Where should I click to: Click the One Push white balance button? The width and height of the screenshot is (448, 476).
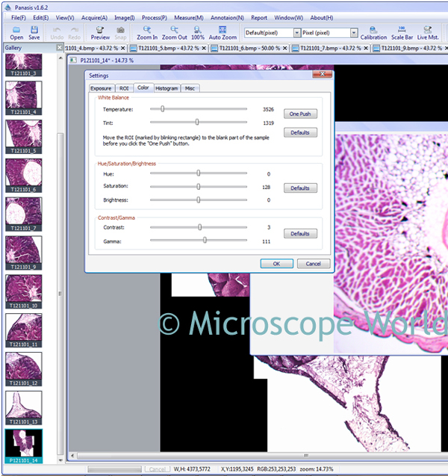[x=300, y=114]
